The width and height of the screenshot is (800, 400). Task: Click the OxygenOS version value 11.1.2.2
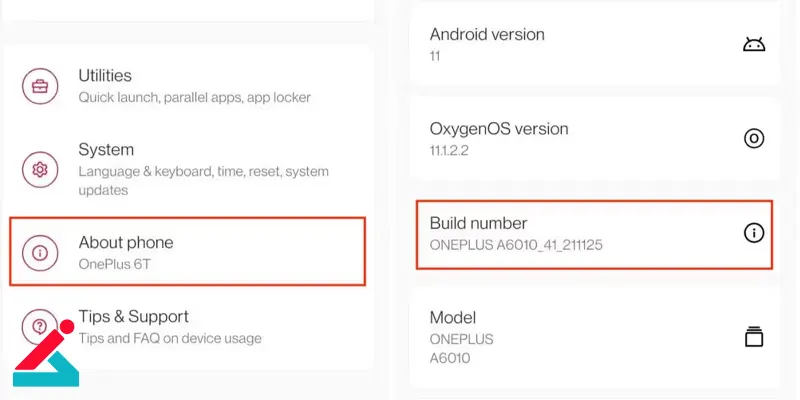pyautogui.click(x=449, y=150)
